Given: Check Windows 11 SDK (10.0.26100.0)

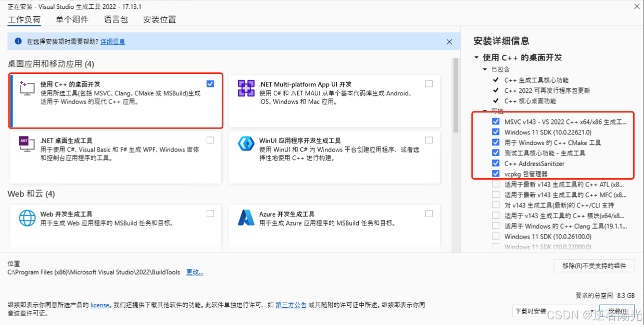Looking at the screenshot, I should point(496,236).
